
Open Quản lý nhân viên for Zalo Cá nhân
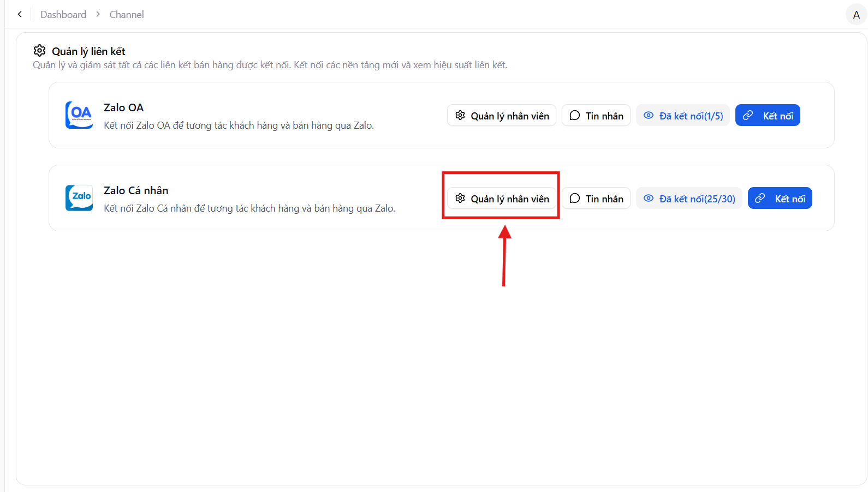pyautogui.click(x=502, y=199)
